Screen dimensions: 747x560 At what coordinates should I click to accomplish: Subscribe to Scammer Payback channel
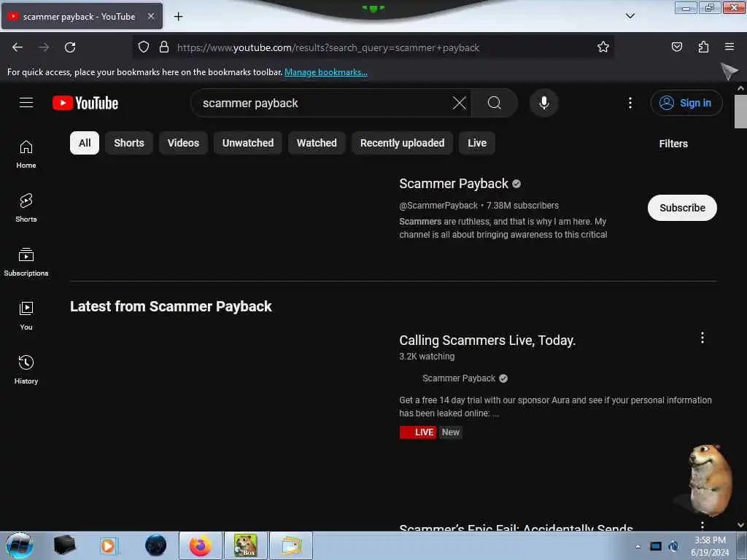tap(682, 208)
